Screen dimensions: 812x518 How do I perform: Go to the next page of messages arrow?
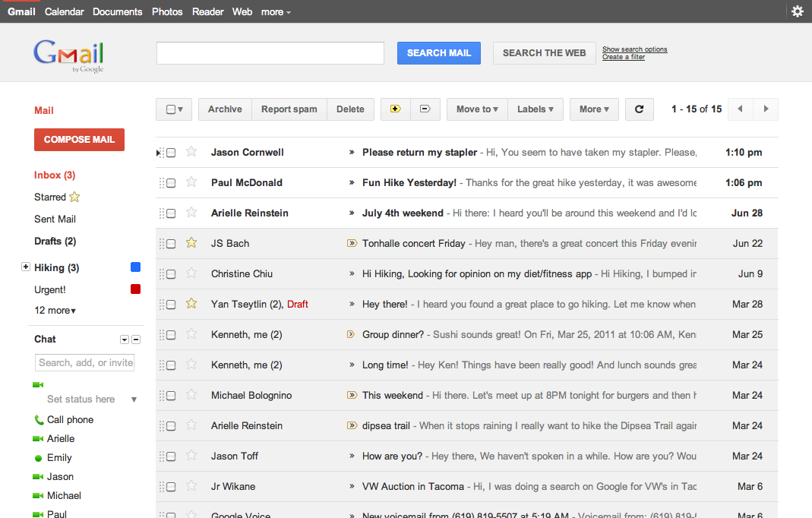766,109
